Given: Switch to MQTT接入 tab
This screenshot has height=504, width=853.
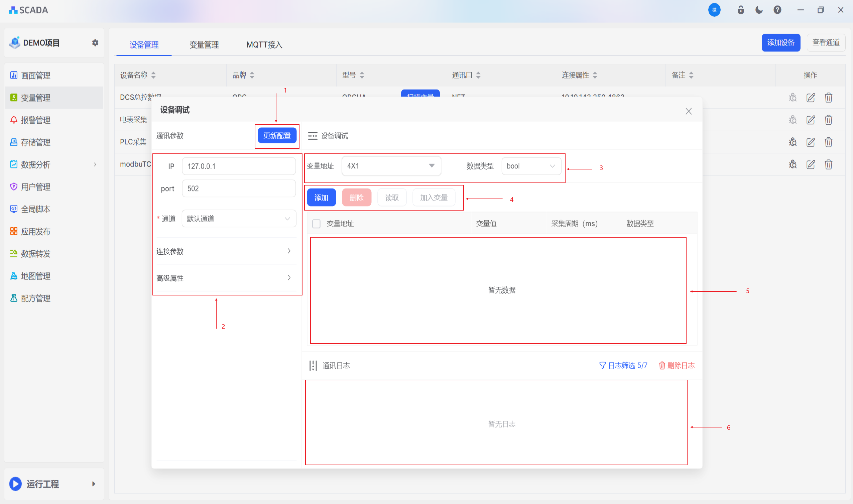Looking at the screenshot, I should pyautogui.click(x=264, y=44).
